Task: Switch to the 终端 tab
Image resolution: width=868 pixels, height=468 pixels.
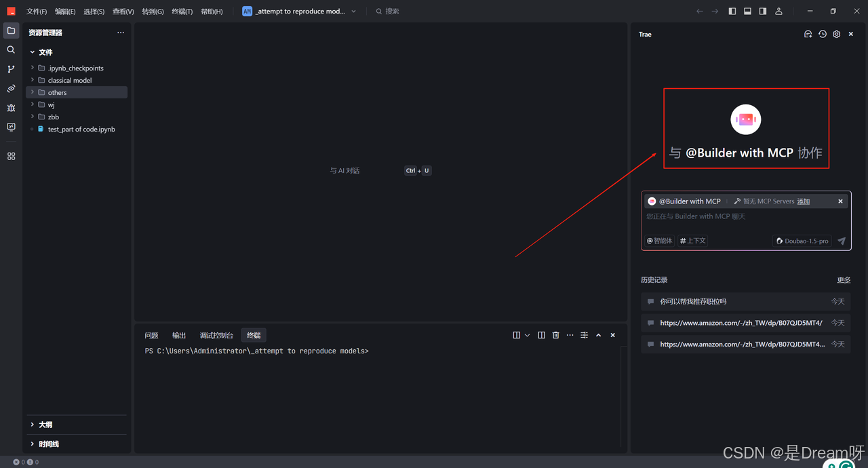Action: [254, 335]
